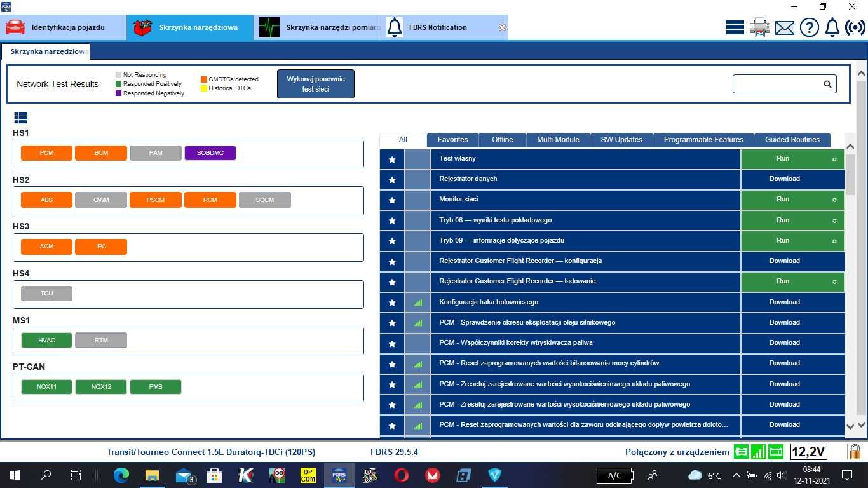
Task: Select the Favorites filter tab
Action: tap(452, 140)
